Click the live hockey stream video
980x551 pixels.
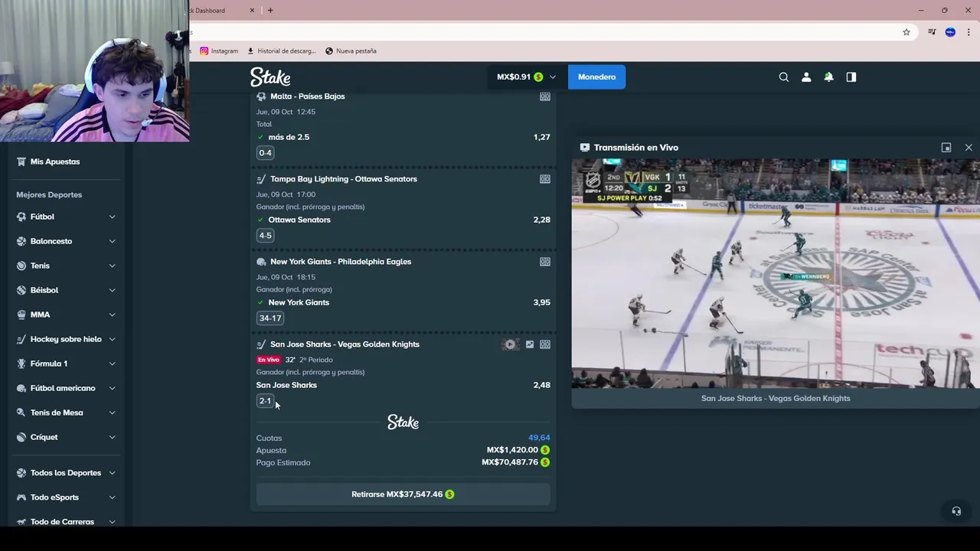click(776, 273)
